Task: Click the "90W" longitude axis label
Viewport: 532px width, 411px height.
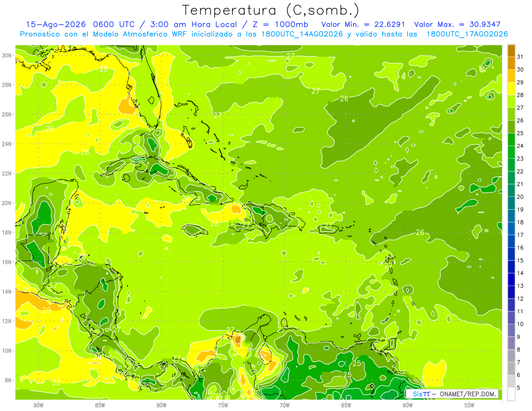Action: point(38,405)
